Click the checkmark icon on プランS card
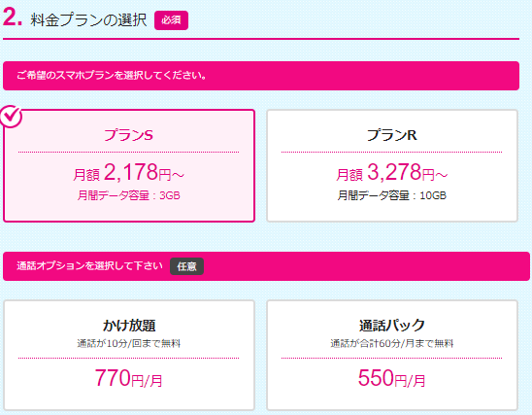Viewport: 532px width, 415px height. 11,117
